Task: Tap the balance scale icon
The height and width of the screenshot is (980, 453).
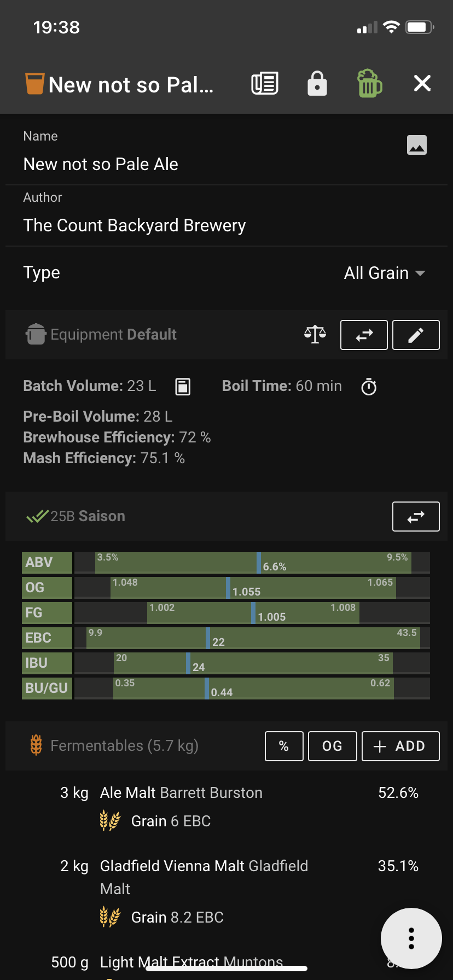Action: coord(315,334)
